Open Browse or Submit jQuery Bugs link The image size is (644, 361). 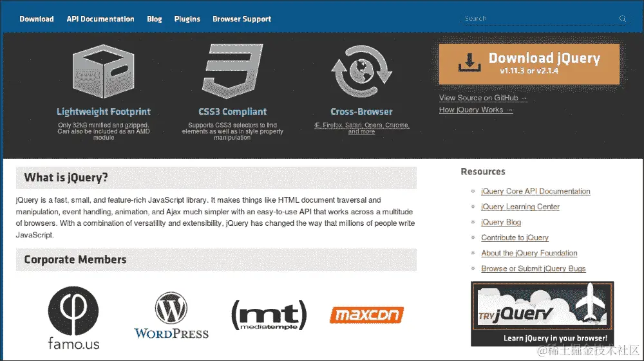[533, 268]
